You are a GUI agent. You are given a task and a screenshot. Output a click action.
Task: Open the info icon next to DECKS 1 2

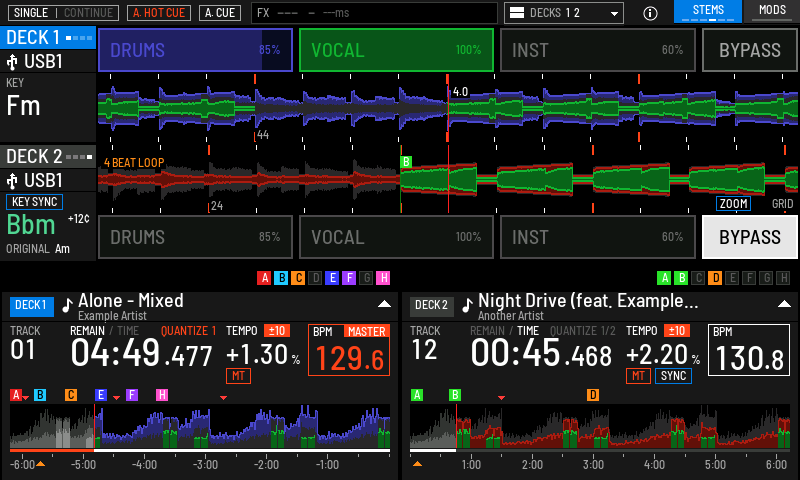(x=650, y=13)
